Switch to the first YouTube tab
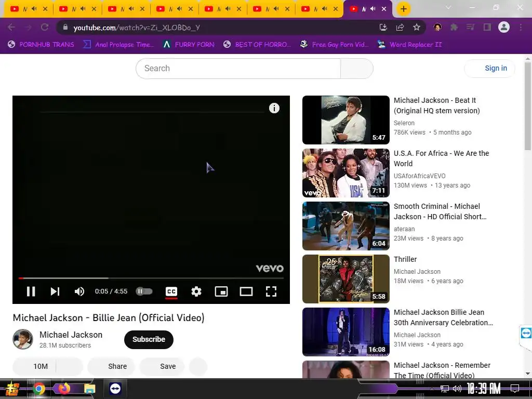This screenshot has width=532, height=399. (29, 9)
